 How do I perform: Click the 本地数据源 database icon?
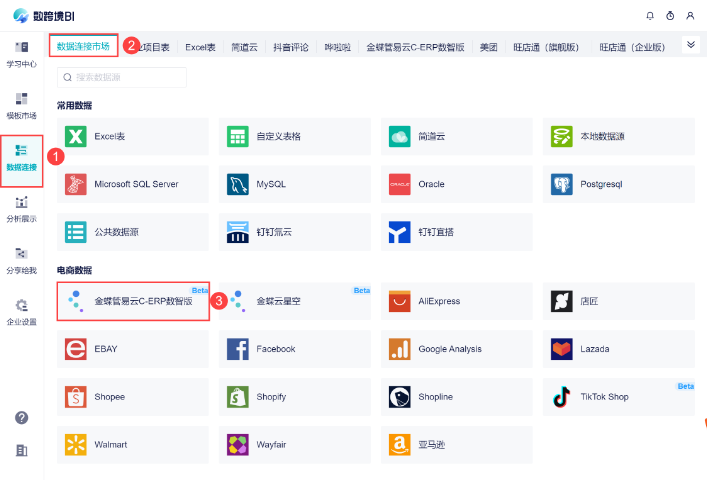tap(562, 137)
